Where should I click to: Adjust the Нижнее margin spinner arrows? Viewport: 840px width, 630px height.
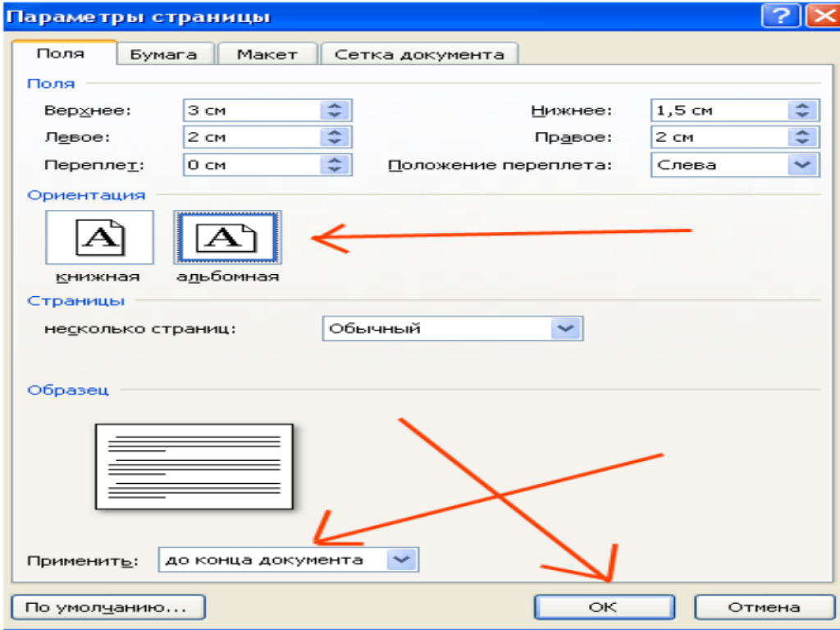(802, 111)
